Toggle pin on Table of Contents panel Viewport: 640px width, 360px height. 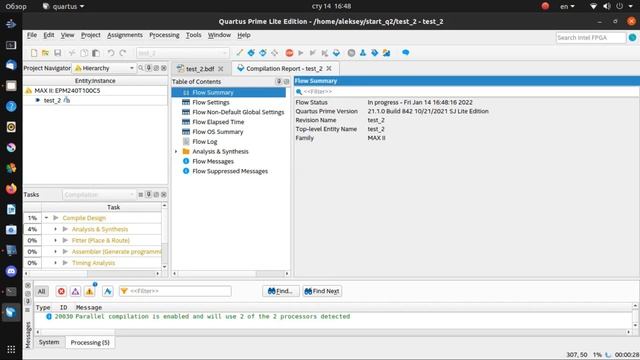tap(279, 82)
